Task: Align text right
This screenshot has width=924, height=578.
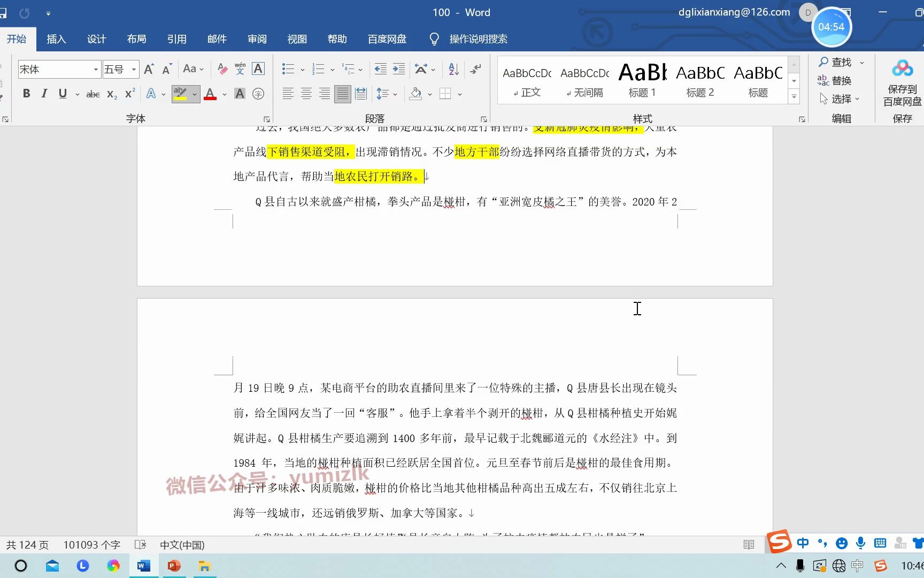Action: (x=324, y=94)
